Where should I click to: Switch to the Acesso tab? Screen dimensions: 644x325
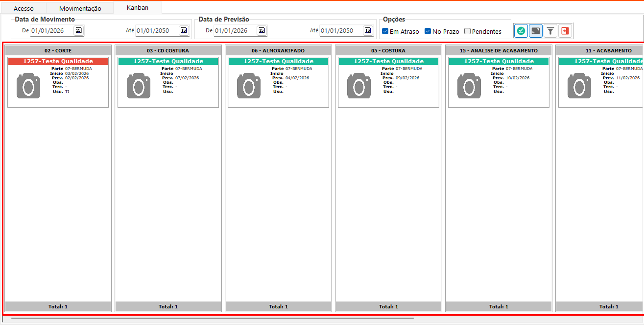click(x=24, y=8)
